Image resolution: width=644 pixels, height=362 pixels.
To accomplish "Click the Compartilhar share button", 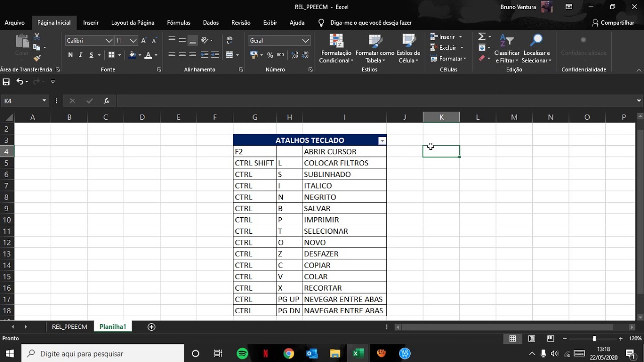I will tap(613, 23).
